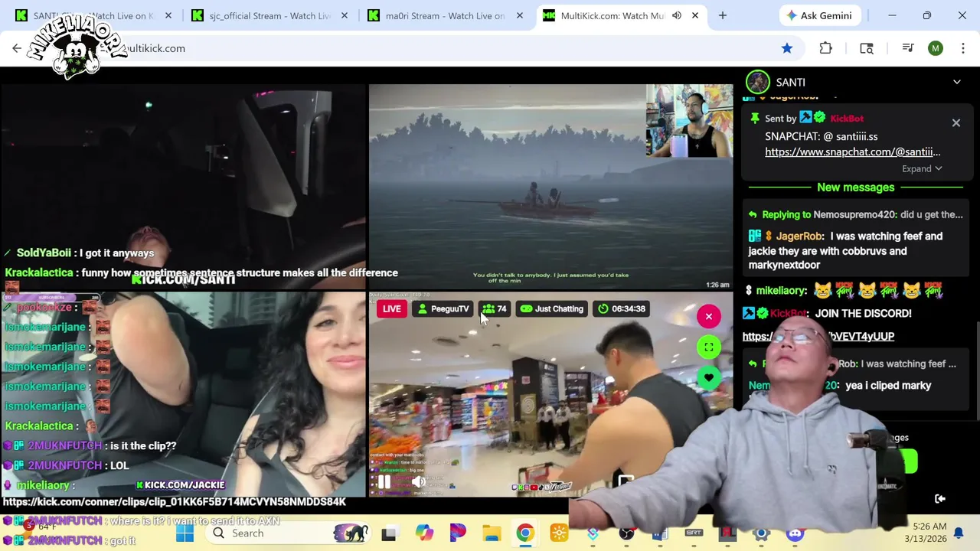Open the Windows Start button
Screen dimensions: 980x551
coord(185,533)
